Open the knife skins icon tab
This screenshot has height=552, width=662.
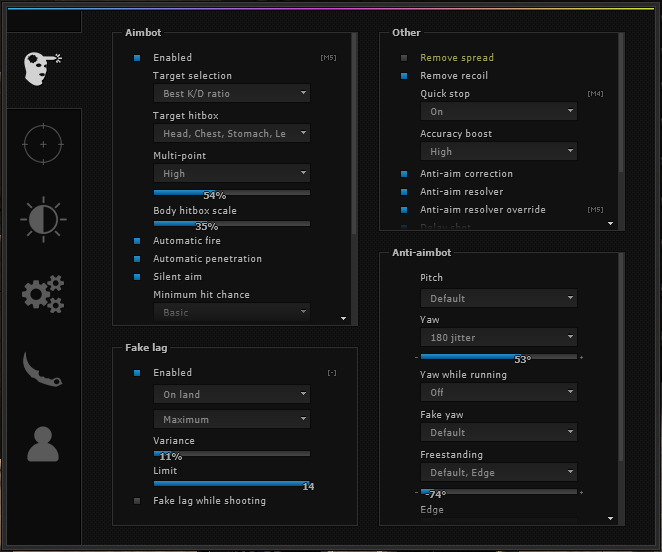coord(42,369)
